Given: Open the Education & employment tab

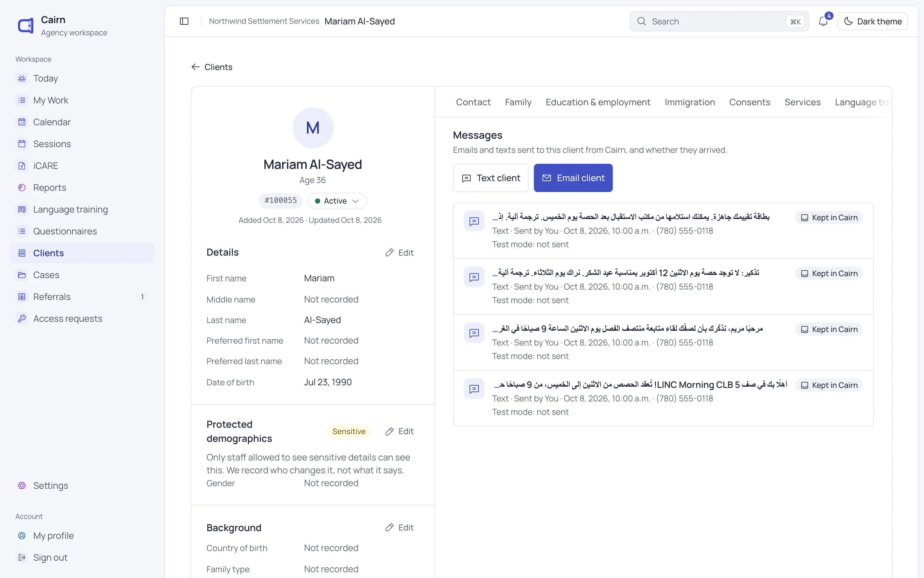Looking at the screenshot, I should pos(597,102).
